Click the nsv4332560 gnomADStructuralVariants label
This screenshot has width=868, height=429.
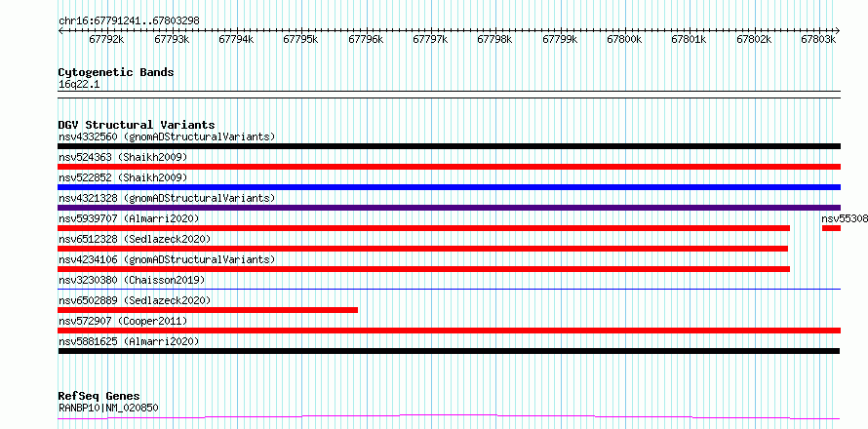(167, 136)
